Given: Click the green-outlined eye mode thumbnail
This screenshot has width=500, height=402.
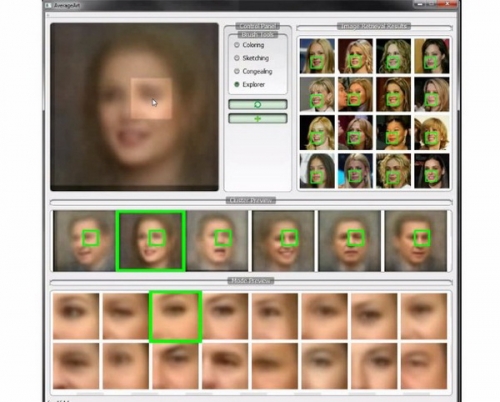Looking at the screenshot, I should tap(175, 317).
